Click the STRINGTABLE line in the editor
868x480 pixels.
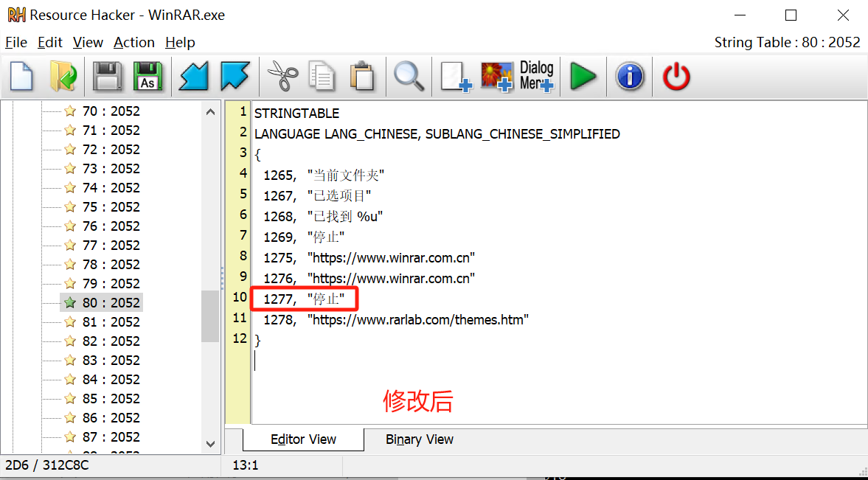(296, 114)
